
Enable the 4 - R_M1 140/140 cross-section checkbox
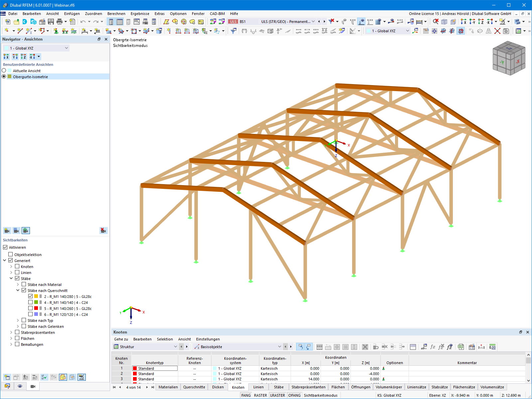click(x=31, y=302)
